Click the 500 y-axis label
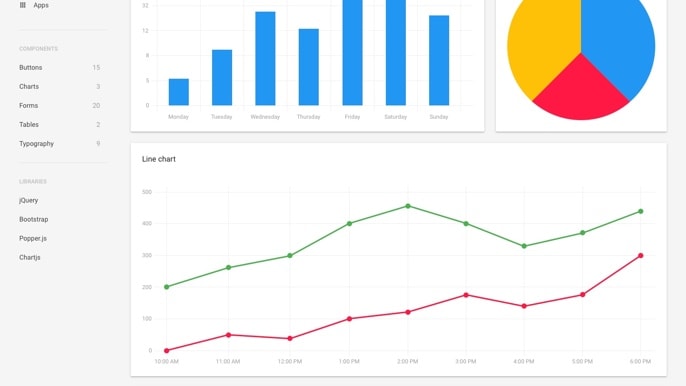 [147, 192]
